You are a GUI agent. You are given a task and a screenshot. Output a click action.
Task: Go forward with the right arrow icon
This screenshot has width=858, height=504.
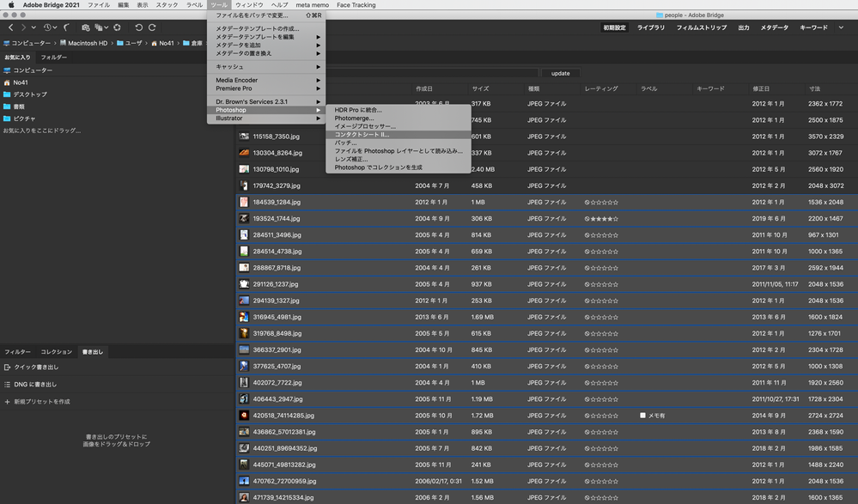click(23, 27)
